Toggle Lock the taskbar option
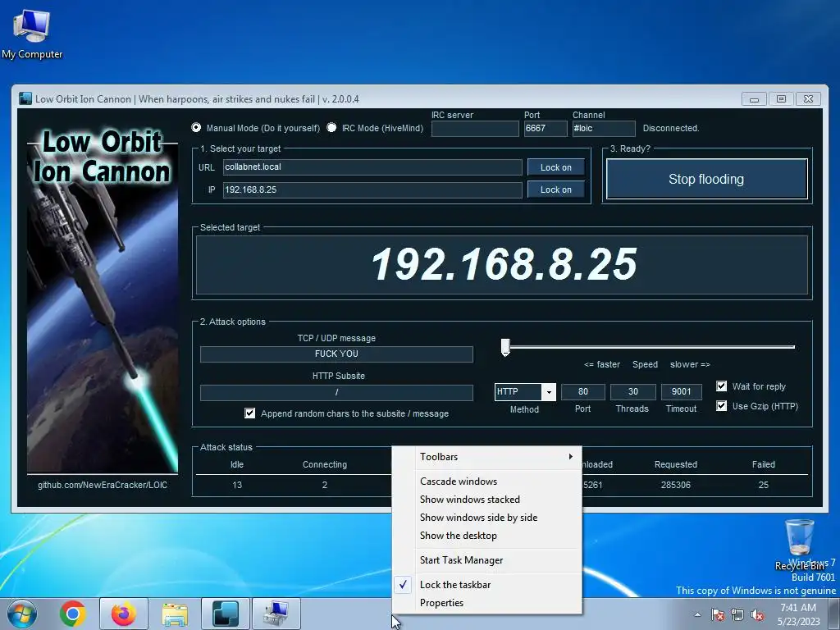This screenshot has width=840, height=630. [x=487, y=585]
